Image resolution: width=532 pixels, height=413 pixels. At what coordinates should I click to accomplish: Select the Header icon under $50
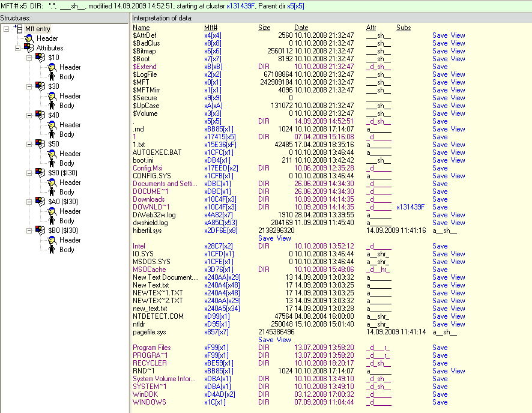[x=52, y=154]
